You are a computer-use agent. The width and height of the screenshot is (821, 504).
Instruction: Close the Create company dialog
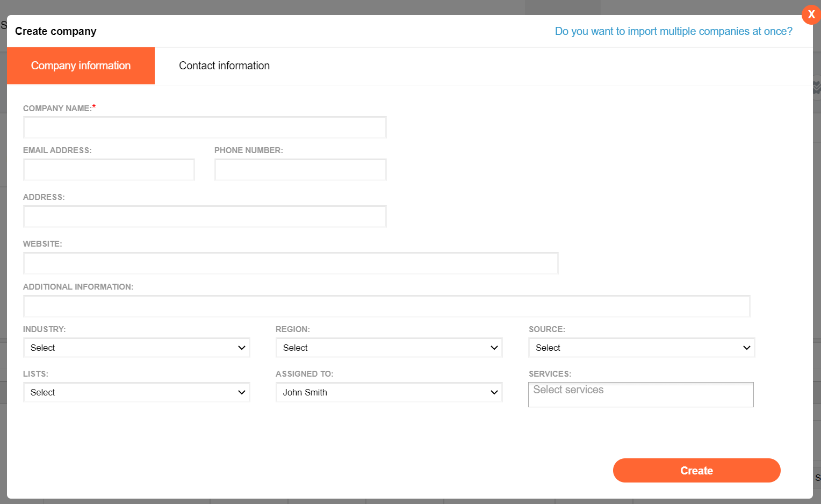point(811,15)
